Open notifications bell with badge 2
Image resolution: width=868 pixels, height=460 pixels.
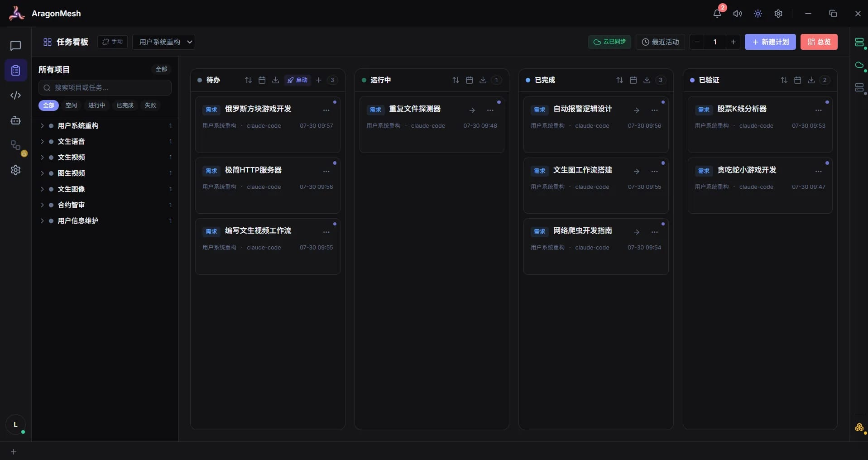717,14
